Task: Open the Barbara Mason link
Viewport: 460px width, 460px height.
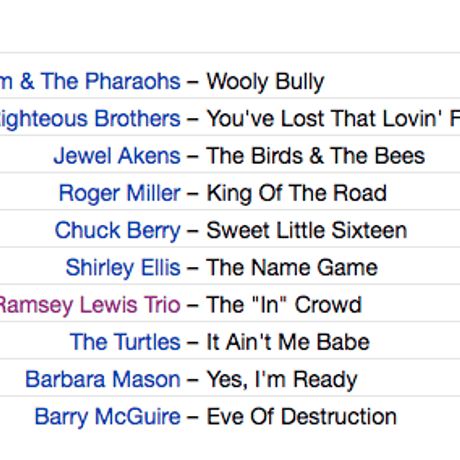Action: (103, 379)
